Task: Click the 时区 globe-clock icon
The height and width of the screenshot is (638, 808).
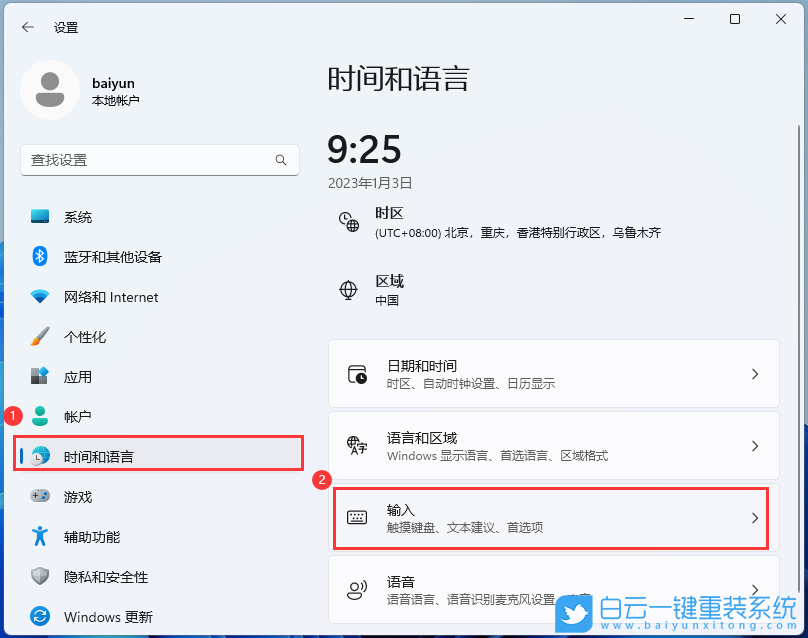Action: [348, 222]
